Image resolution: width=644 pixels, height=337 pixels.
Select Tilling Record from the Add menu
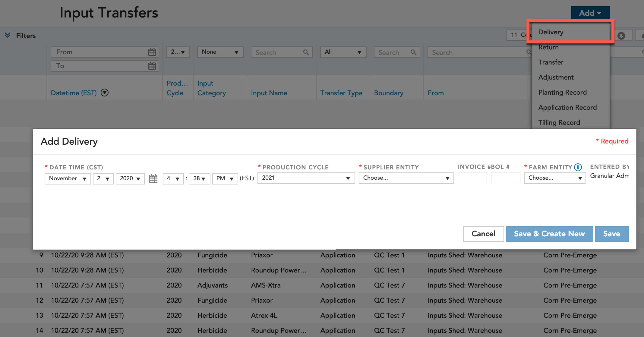tap(570, 122)
